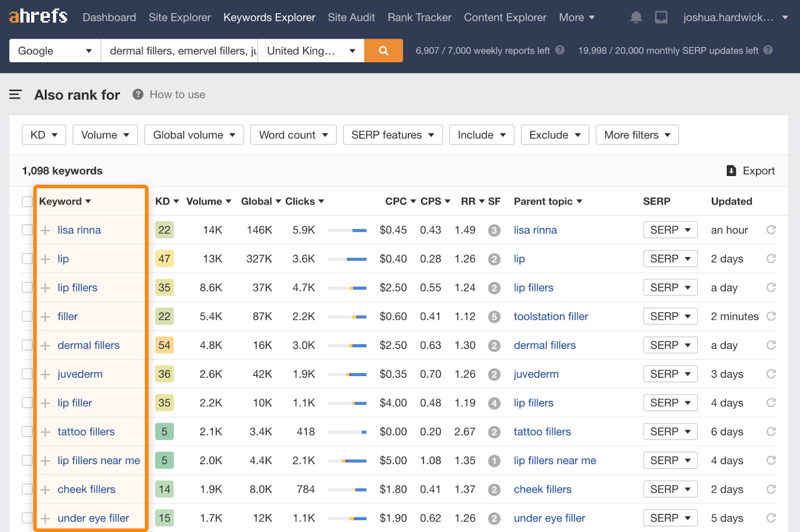Viewport: 800px width, 532px height.
Task: Click the hamburger menu beside Also rank for
Action: point(15,94)
